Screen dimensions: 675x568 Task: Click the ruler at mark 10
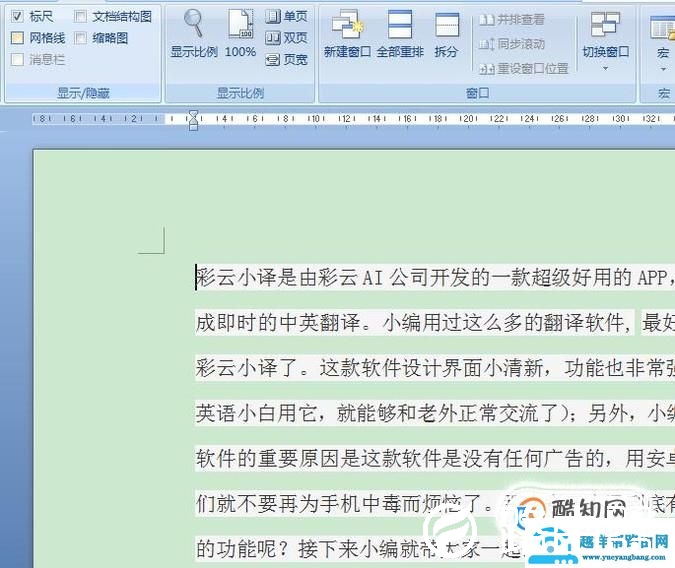316,118
